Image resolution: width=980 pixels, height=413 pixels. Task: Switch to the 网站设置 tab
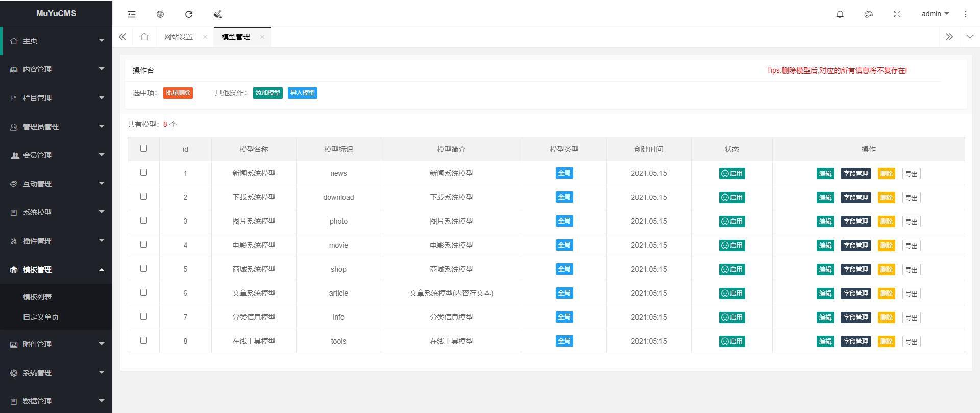(x=179, y=37)
